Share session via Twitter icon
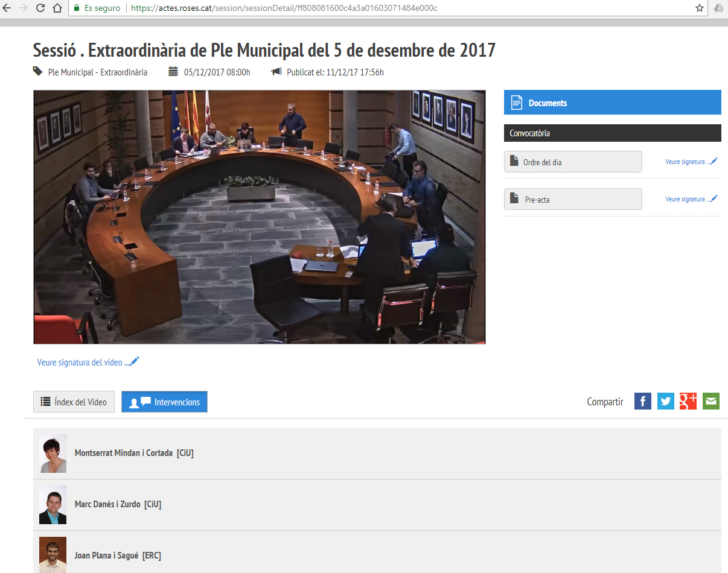 (665, 401)
